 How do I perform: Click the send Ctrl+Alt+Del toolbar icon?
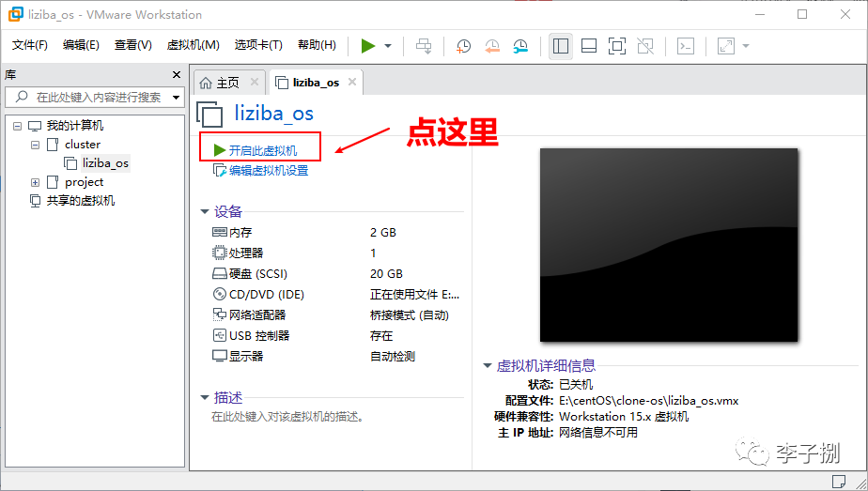[x=424, y=46]
